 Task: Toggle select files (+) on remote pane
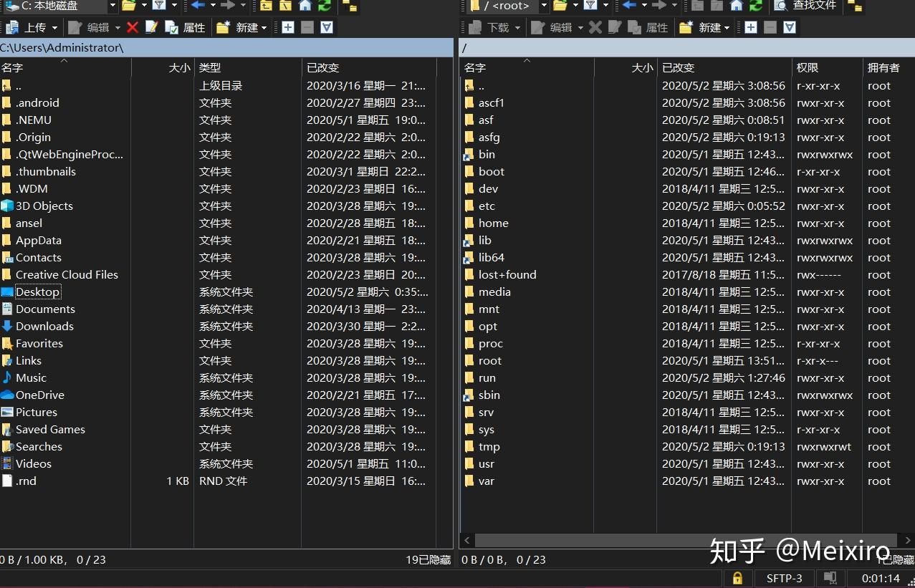tap(750, 27)
